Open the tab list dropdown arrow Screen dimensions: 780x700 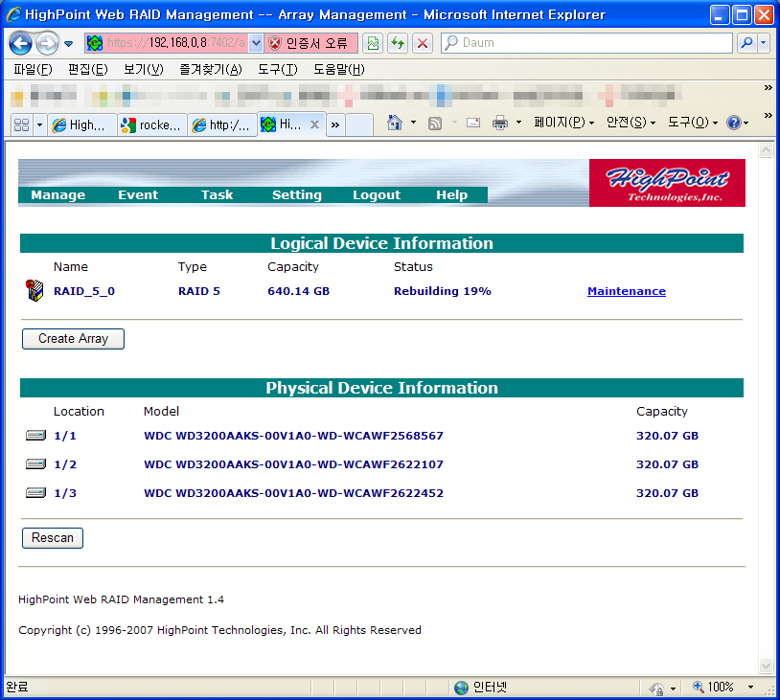pos(40,124)
